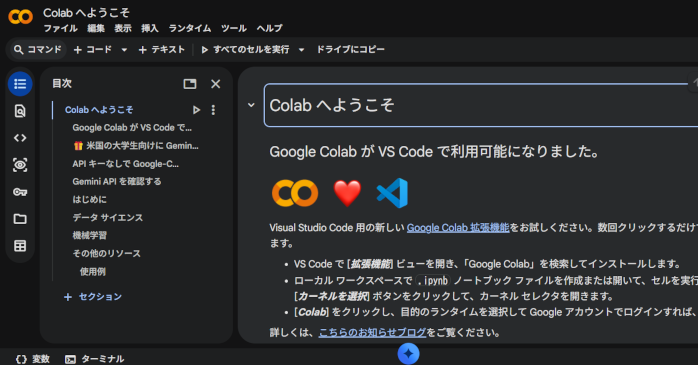698x365 pixels.
Task: Add a new section with + セクション
Action: (93, 296)
